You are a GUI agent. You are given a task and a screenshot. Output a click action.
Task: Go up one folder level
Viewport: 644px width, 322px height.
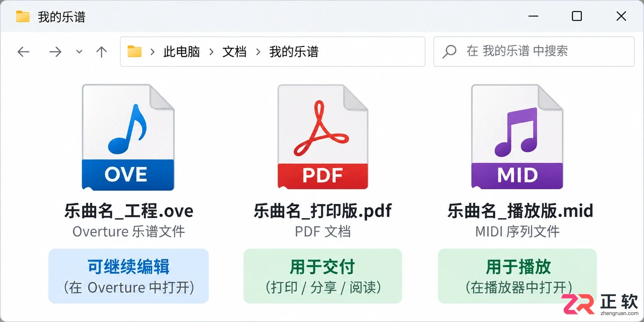point(102,52)
